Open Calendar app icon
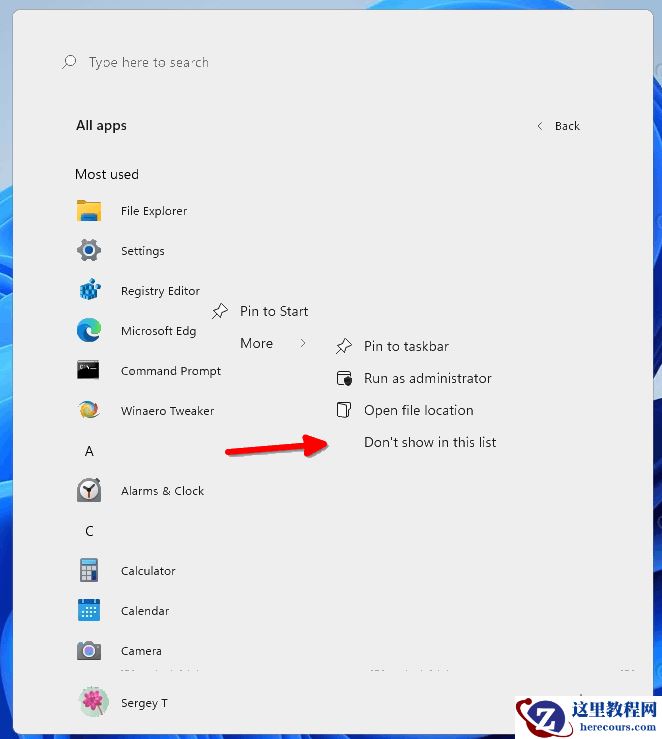The image size is (662, 739). click(x=89, y=610)
